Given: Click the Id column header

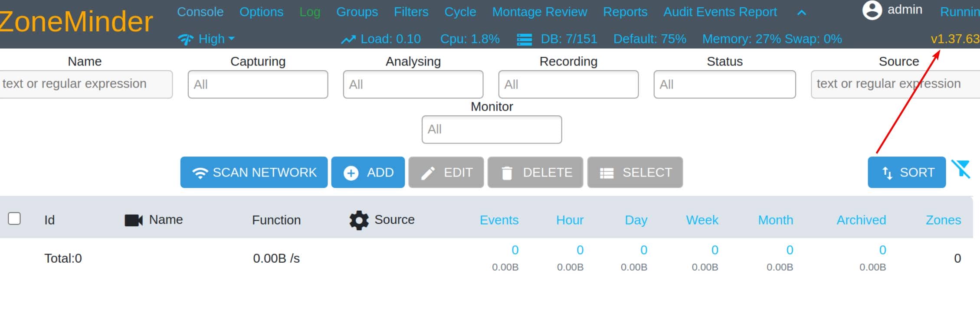Looking at the screenshot, I should pyautogui.click(x=49, y=220).
